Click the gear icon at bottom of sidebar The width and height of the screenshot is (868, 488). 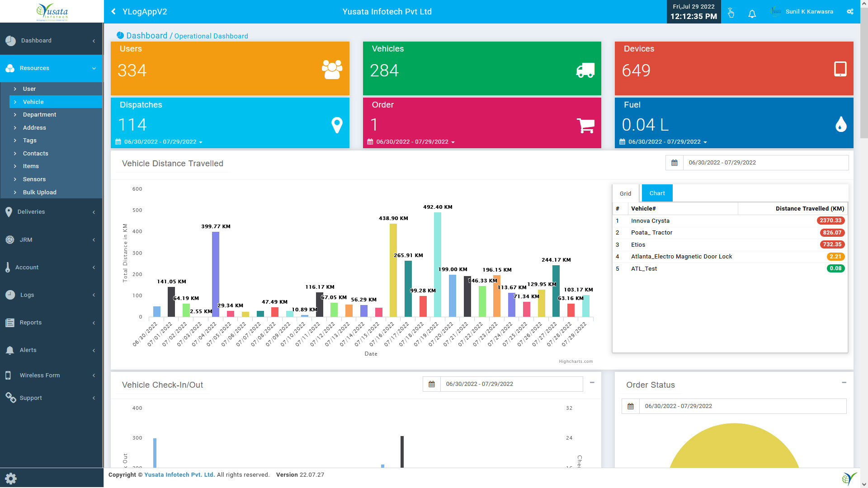point(11,479)
